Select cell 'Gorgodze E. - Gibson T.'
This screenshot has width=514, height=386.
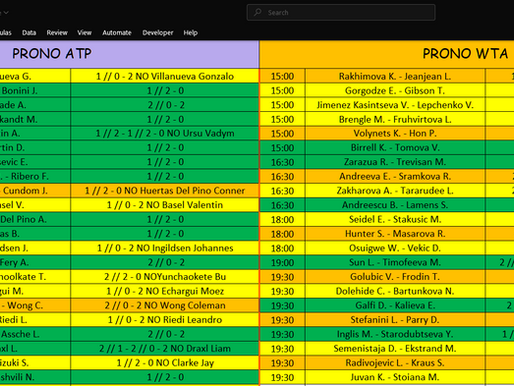pos(395,91)
